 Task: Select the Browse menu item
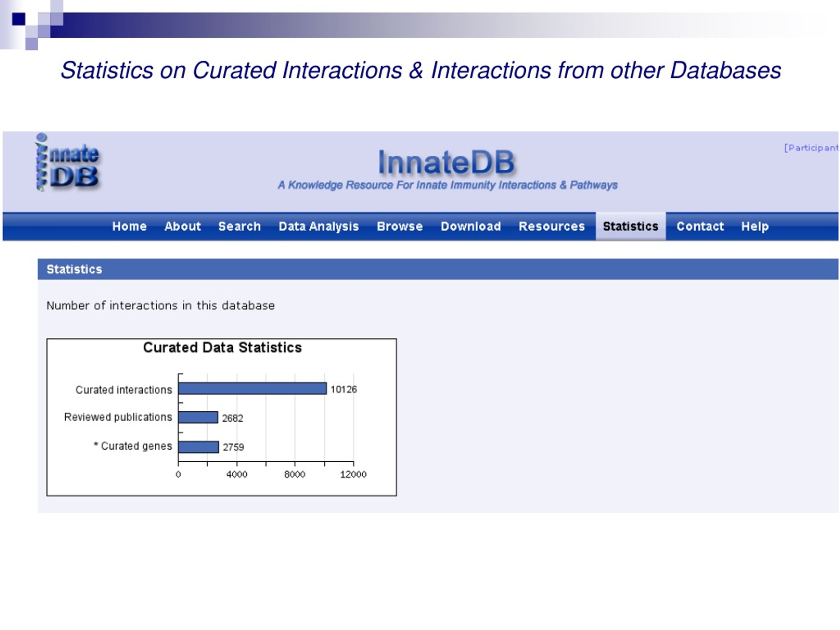tap(400, 226)
